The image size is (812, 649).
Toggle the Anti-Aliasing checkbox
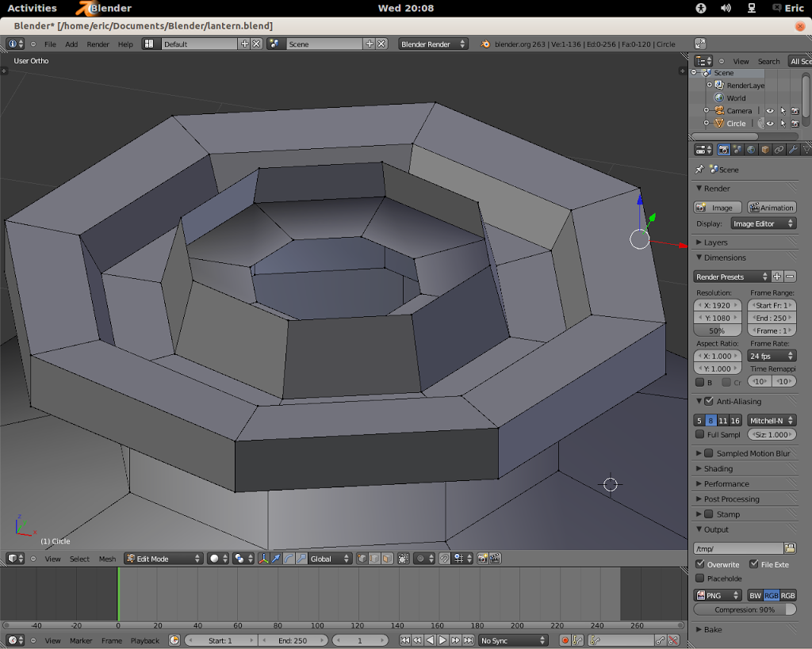pyautogui.click(x=710, y=401)
